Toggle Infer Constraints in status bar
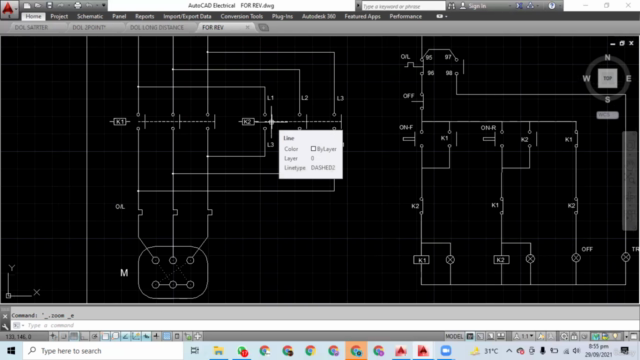 point(53,336)
